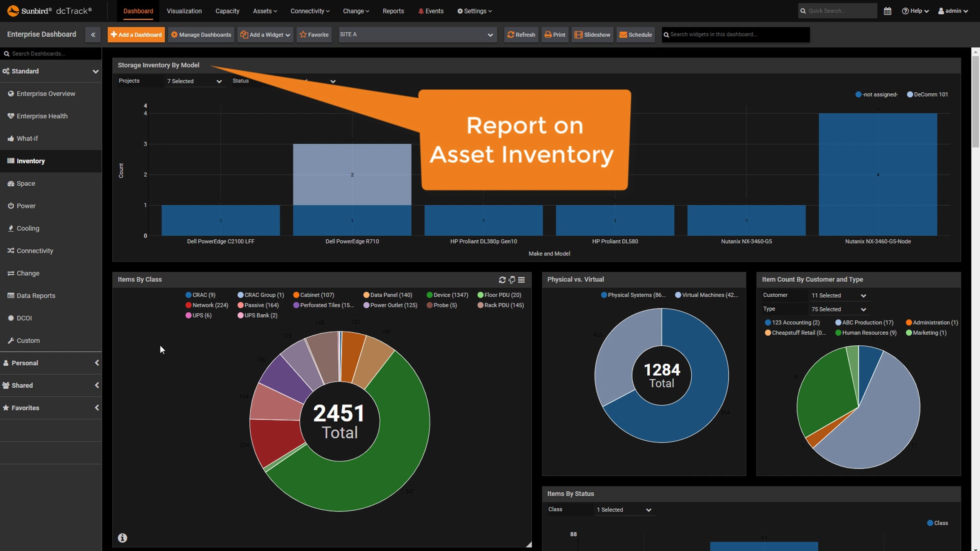Click the pin icon in Items By Class

(x=512, y=280)
